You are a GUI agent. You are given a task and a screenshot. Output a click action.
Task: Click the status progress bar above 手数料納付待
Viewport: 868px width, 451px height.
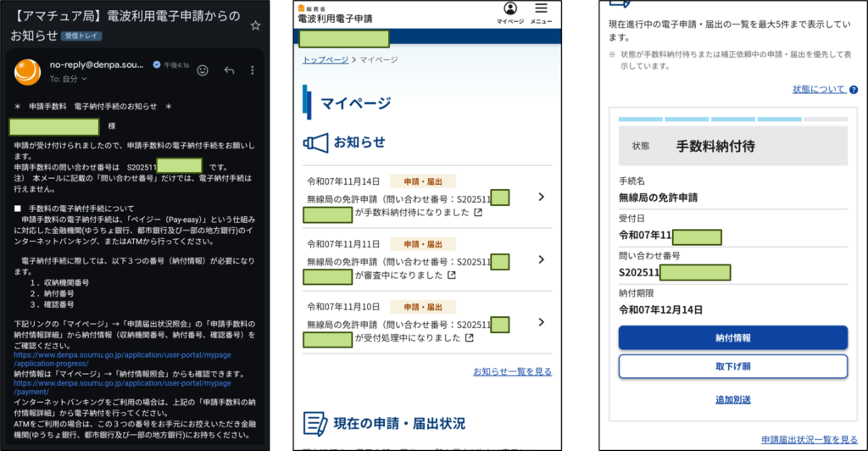click(x=732, y=120)
